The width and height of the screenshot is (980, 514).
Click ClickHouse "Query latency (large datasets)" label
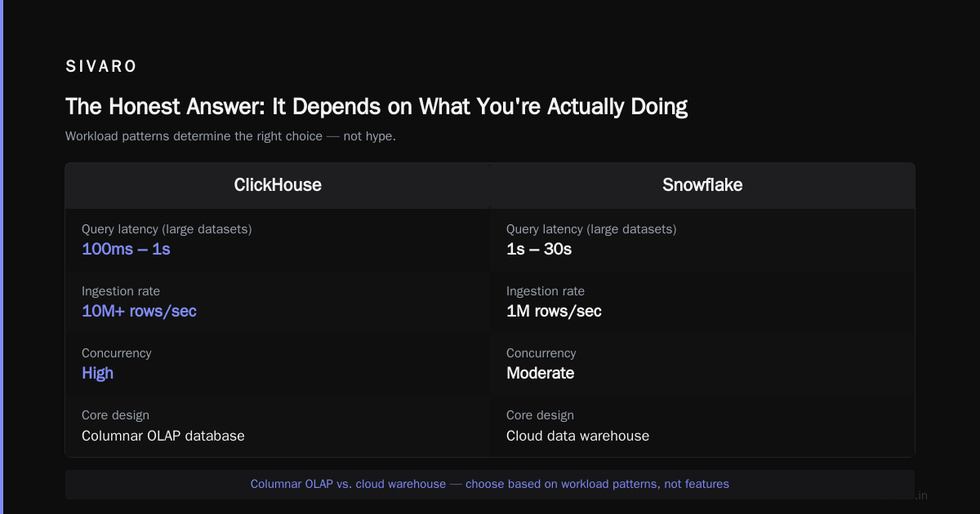point(167,229)
